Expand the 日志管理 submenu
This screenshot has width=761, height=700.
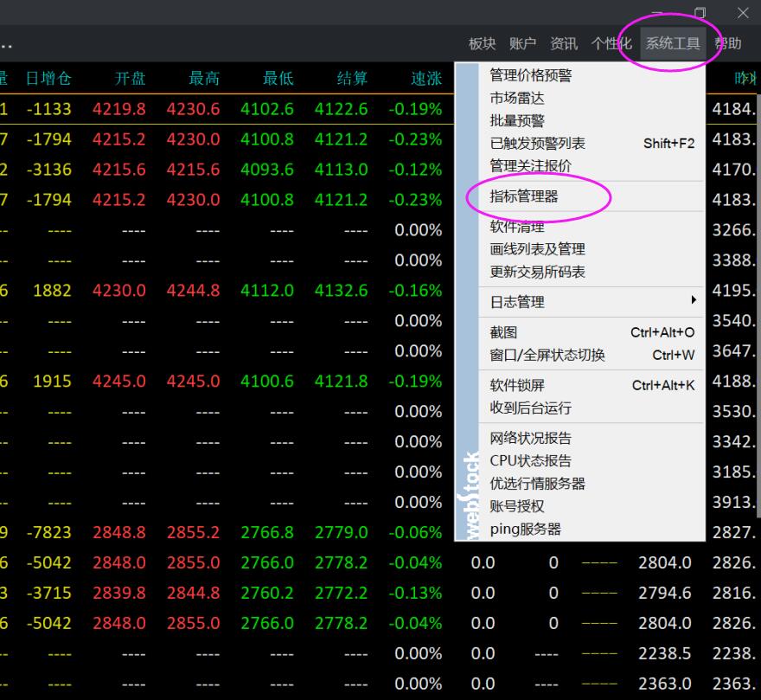[592, 302]
